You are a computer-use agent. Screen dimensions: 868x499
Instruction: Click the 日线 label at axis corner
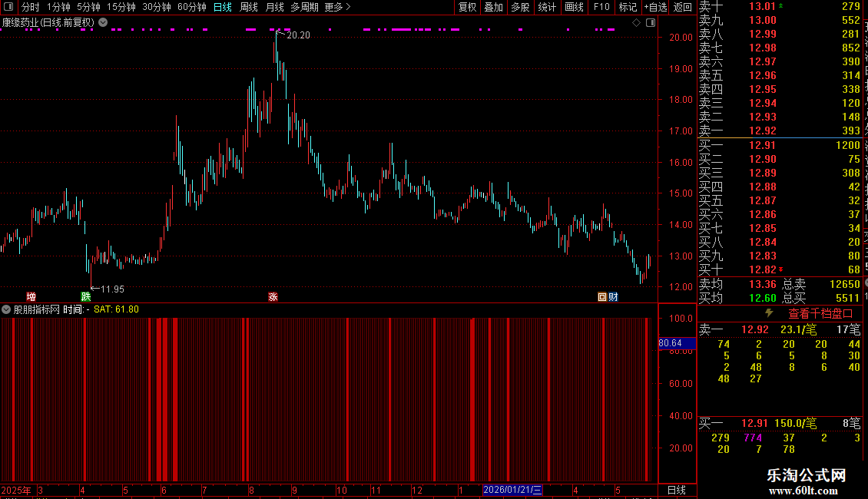677,490
